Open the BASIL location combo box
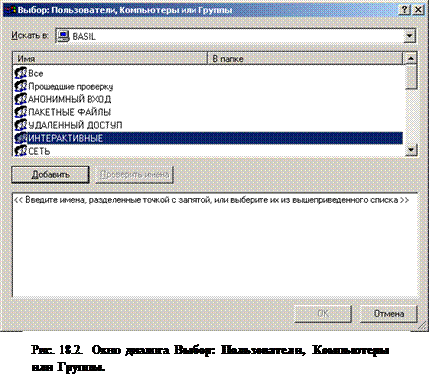Image resolution: width=429 pixels, height=382 pixels. 235,36
